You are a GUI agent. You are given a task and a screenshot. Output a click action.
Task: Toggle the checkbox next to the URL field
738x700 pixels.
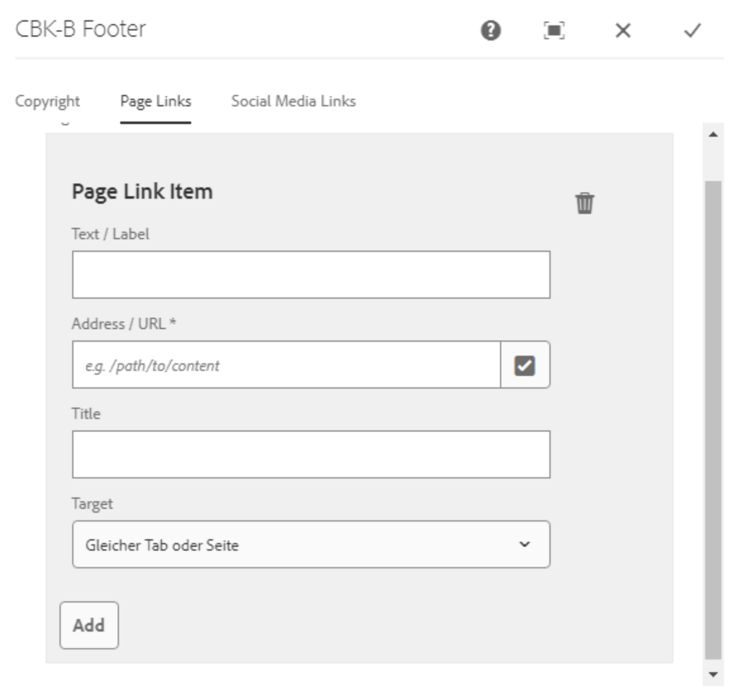click(525, 365)
